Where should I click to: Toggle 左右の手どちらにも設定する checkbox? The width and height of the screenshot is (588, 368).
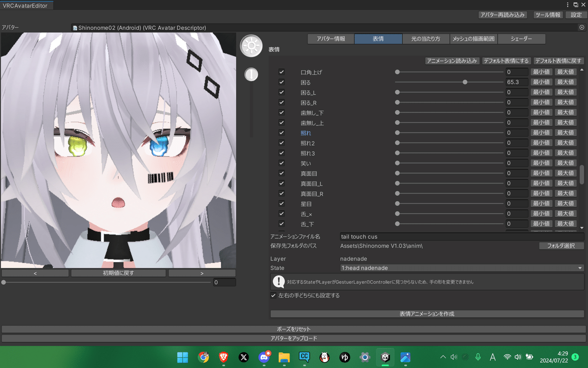pyautogui.click(x=273, y=295)
